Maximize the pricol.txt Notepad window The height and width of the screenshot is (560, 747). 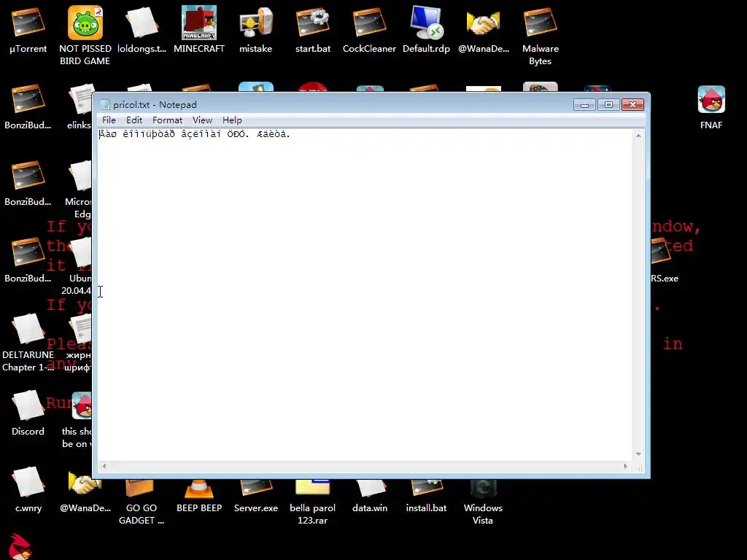(608, 105)
